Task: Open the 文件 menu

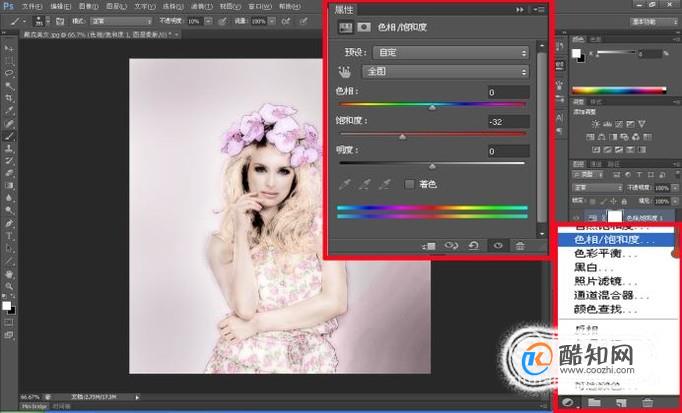Action: [32, 6]
